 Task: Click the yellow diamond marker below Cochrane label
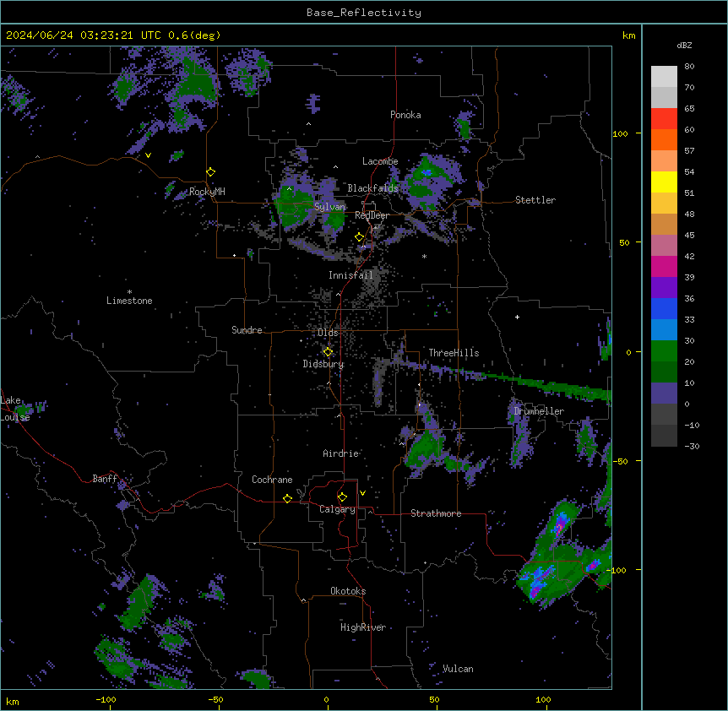pos(287,498)
